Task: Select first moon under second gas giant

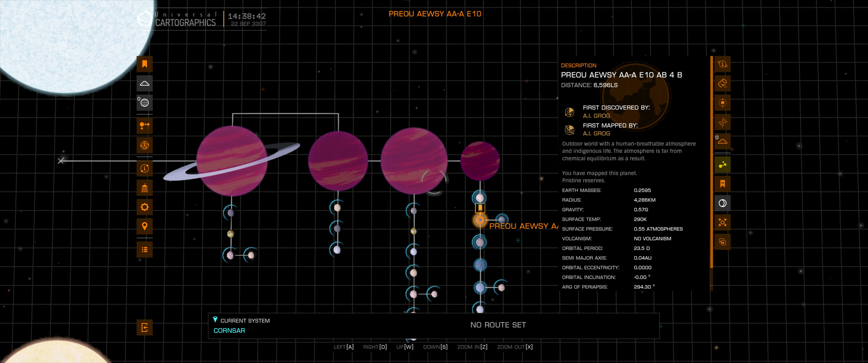Action: click(337, 208)
